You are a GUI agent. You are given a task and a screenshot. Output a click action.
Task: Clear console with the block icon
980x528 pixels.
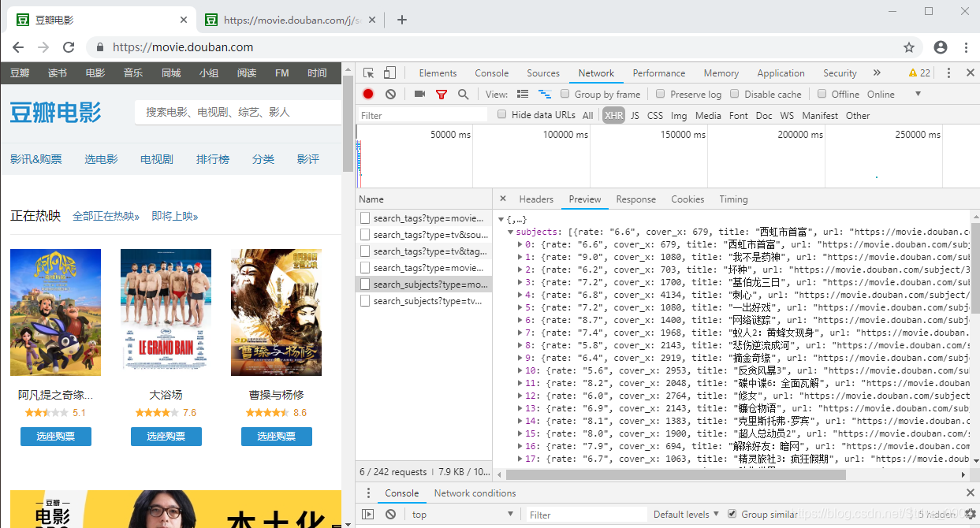(x=390, y=515)
